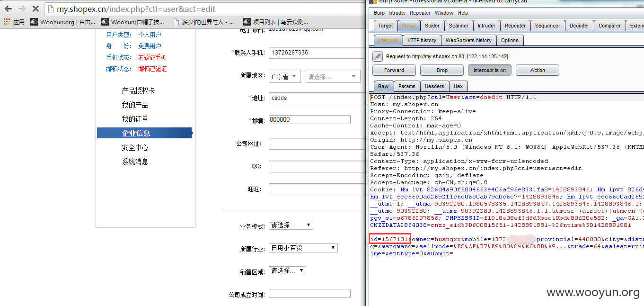This screenshot has width=644, height=306.
Task: Click the Drop button
Action: coord(442,70)
